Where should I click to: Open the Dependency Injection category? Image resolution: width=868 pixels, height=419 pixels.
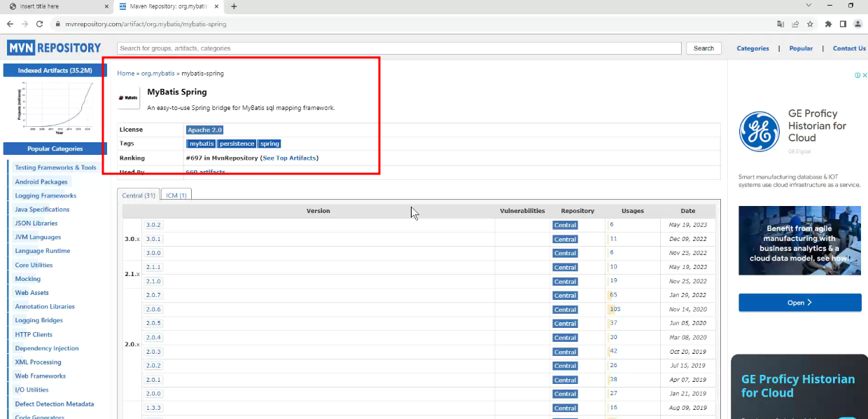(47, 348)
